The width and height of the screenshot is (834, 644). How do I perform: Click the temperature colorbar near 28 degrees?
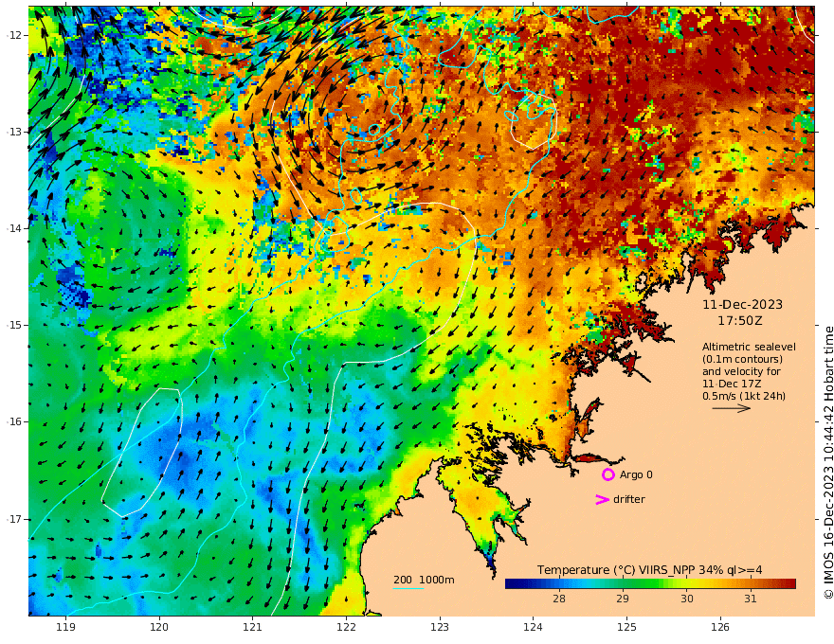(559, 583)
